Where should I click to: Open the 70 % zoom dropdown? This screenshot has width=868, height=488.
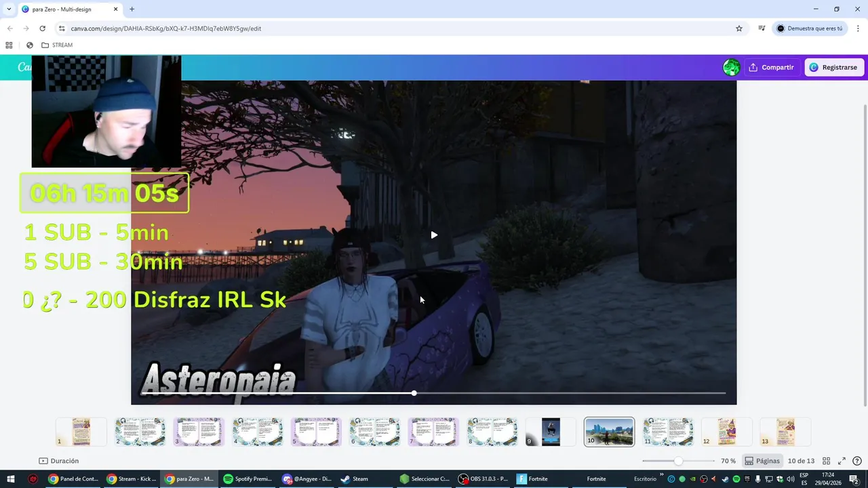[728, 461]
